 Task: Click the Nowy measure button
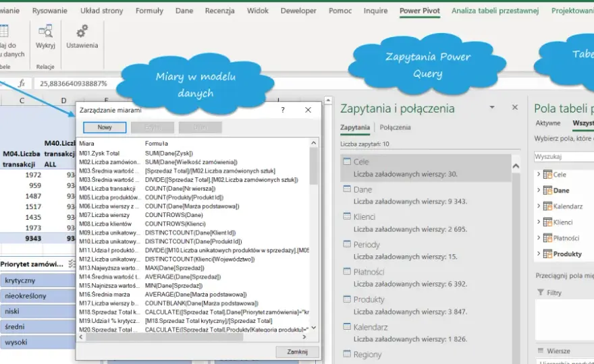[105, 127]
